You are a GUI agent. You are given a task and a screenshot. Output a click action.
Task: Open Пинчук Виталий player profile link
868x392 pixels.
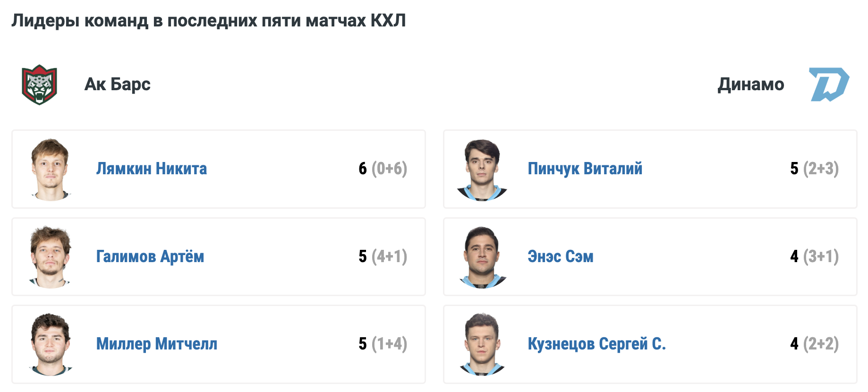click(585, 169)
